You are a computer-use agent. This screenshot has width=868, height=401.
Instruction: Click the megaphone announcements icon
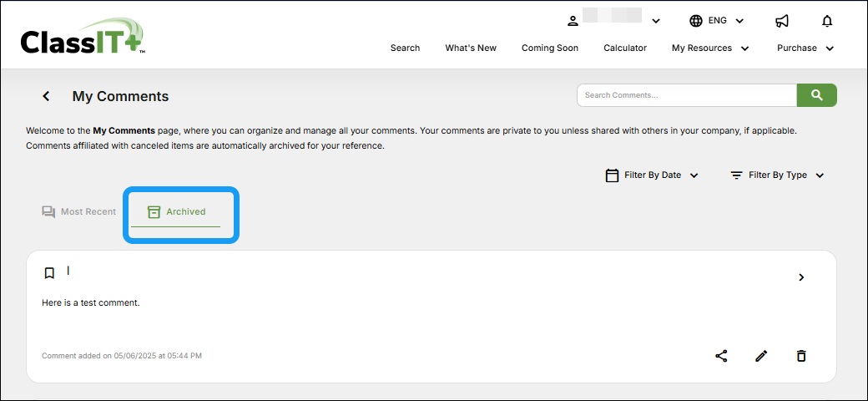click(782, 21)
